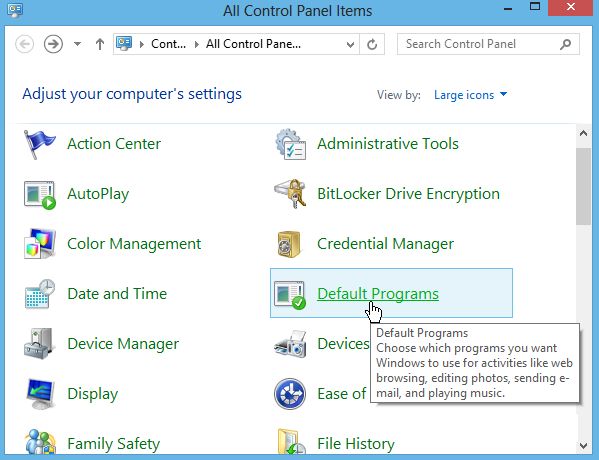
Task: Open the Action Center link
Action: point(114,144)
